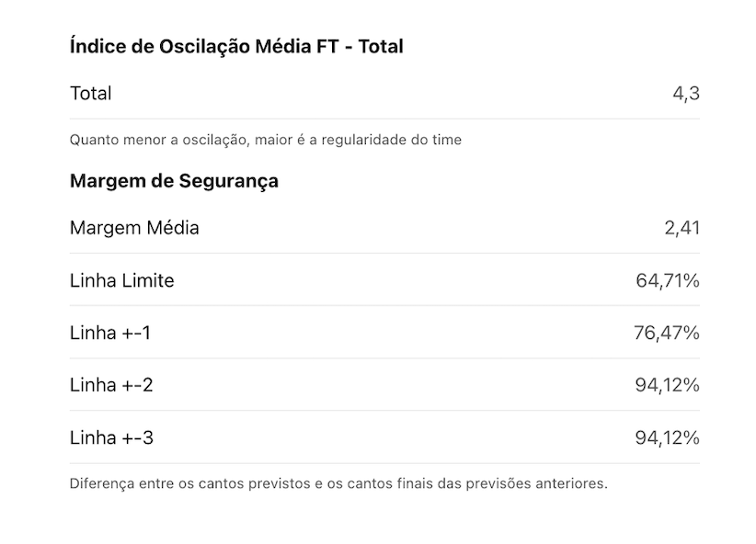Screen dimensions: 756x544
Task: Select the Linha Limite row label
Action: (122, 280)
